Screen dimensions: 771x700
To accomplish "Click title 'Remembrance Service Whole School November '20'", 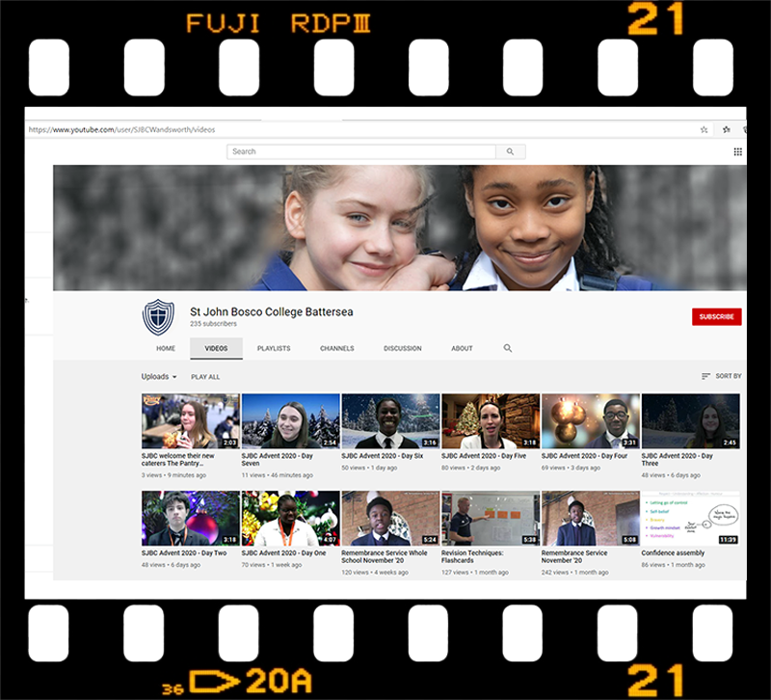I will pyautogui.click(x=385, y=556).
